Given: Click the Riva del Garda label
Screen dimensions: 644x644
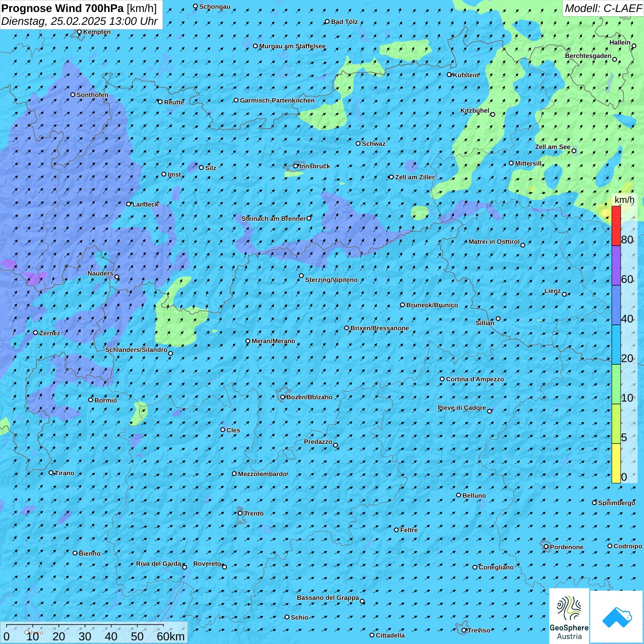Looking at the screenshot, I should click(159, 563).
